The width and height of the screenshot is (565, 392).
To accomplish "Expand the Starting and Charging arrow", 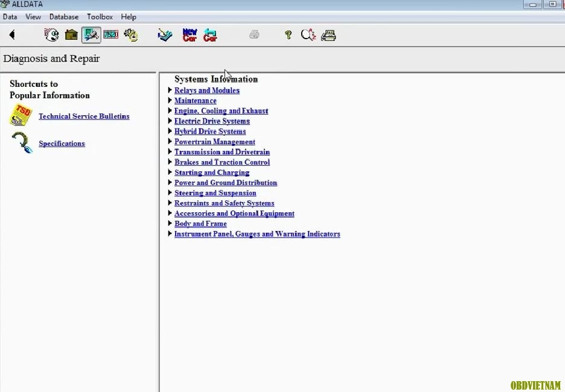I will click(170, 172).
